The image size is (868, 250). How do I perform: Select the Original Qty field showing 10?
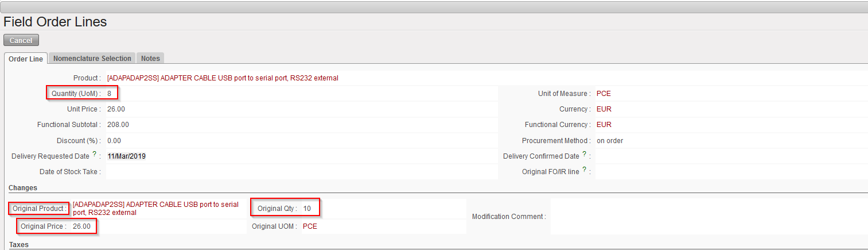pos(307,209)
